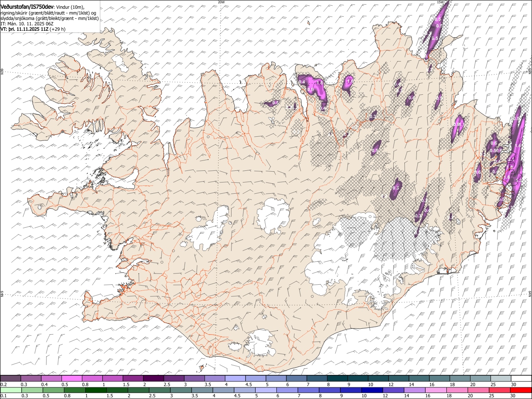Image resolution: width=532 pixels, height=399 pixels.
Task: Pick the 14–16 grey-teal upper-row swatch
Action: click(419, 378)
